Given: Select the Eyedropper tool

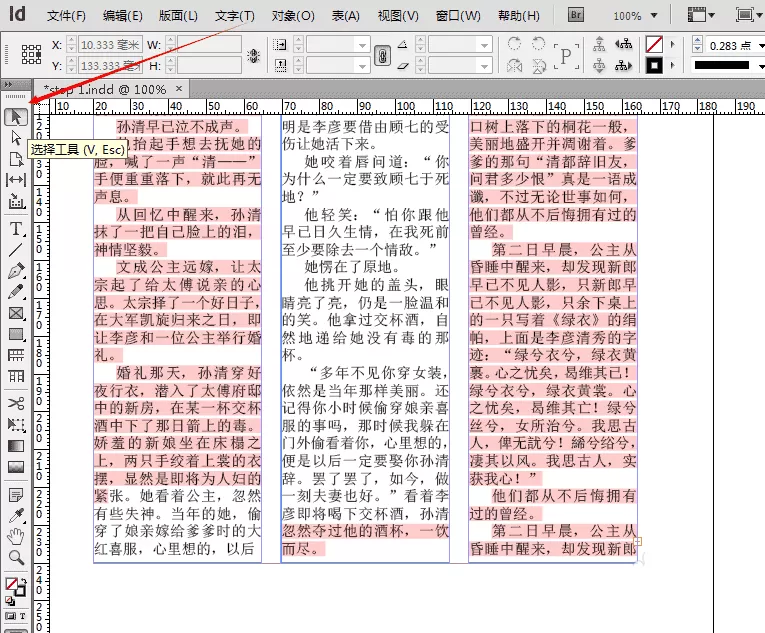Looking at the screenshot, I should (16, 516).
